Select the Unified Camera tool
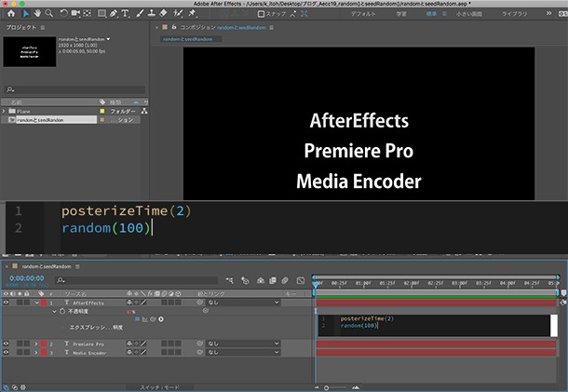Viewport: 568px width, 392px height. [x=75, y=13]
